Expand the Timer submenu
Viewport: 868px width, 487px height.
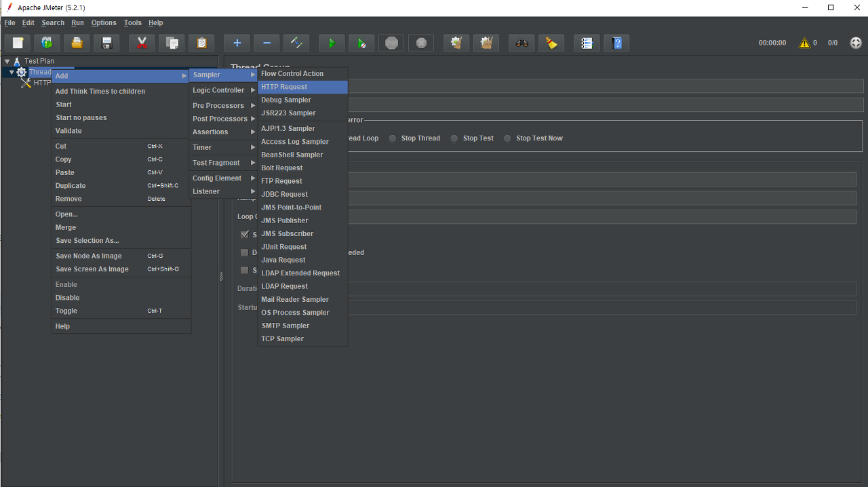pyautogui.click(x=223, y=147)
